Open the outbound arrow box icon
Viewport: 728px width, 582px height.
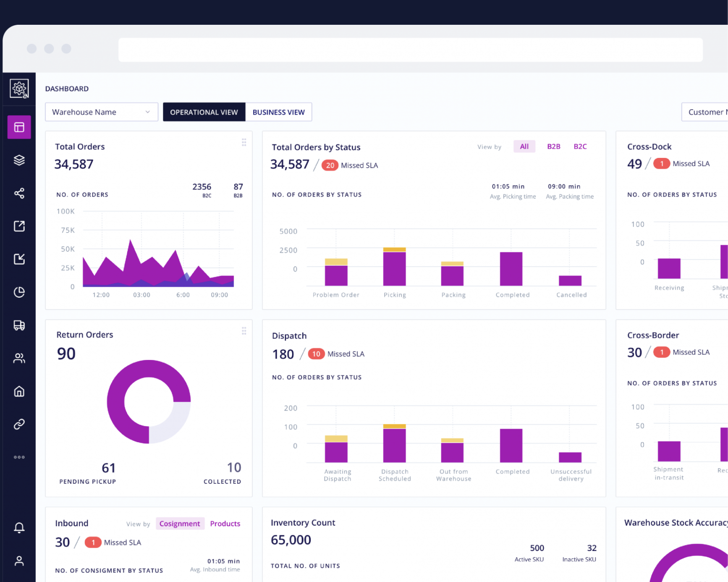[19, 226]
